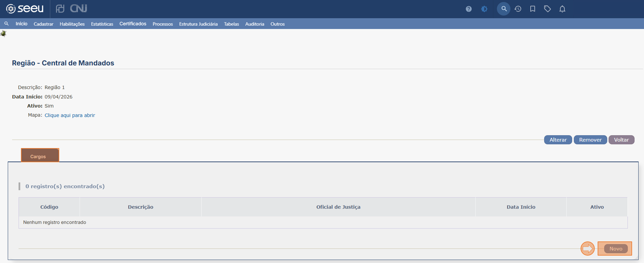The width and height of the screenshot is (644, 263).
Task: Open the Auditoria menu
Action: pyautogui.click(x=255, y=24)
